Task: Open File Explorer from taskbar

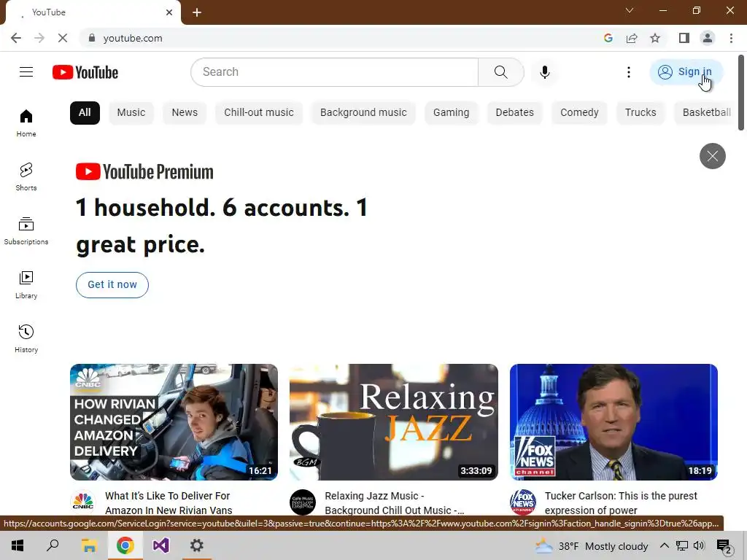Action: [x=89, y=545]
